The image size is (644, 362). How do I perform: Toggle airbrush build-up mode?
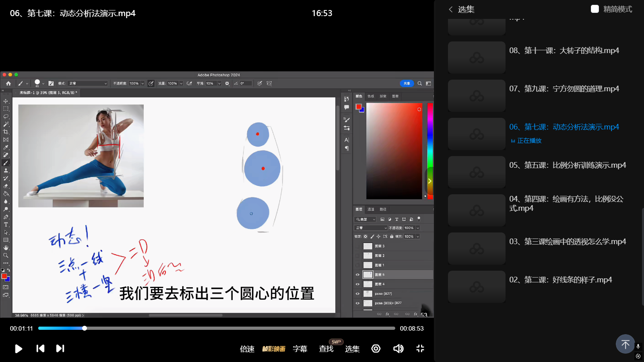point(189,83)
